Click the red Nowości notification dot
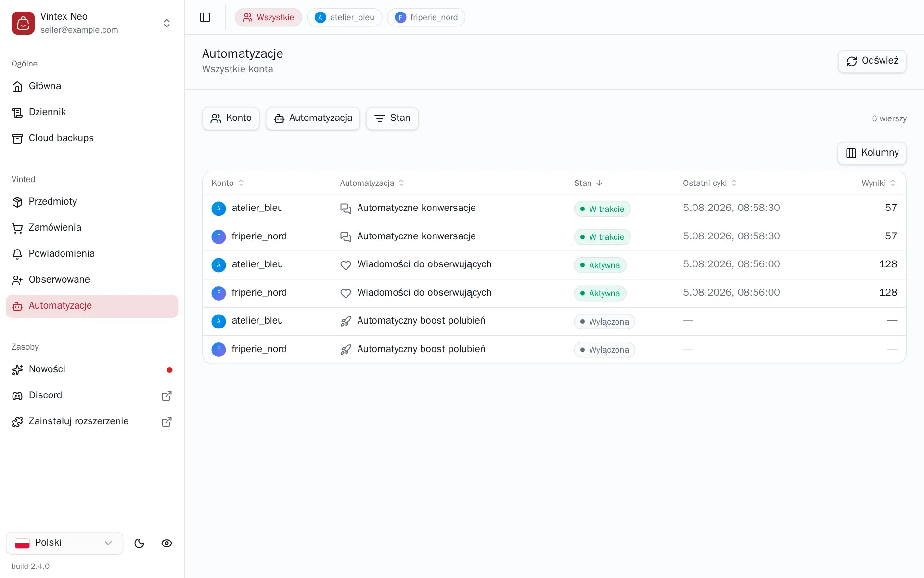Viewport: 924px width, 578px height. tap(169, 370)
